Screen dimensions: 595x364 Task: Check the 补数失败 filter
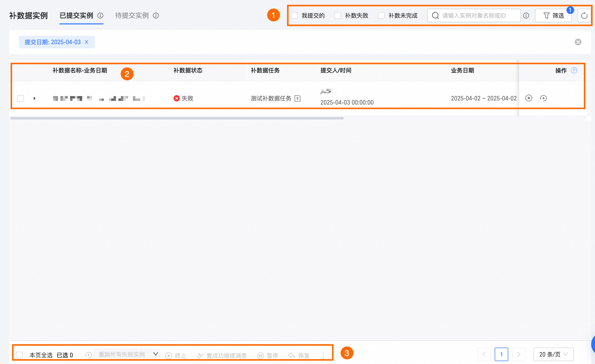pyautogui.click(x=338, y=16)
